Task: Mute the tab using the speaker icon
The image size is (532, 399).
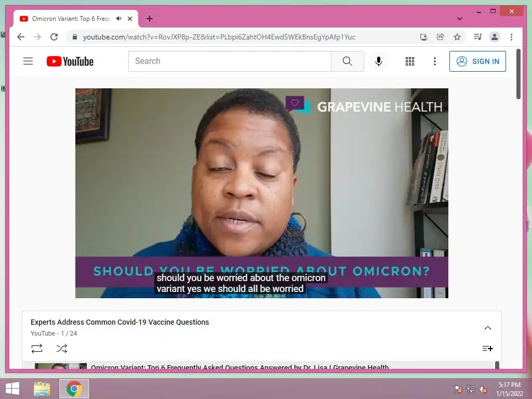Action: click(x=119, y=19)
